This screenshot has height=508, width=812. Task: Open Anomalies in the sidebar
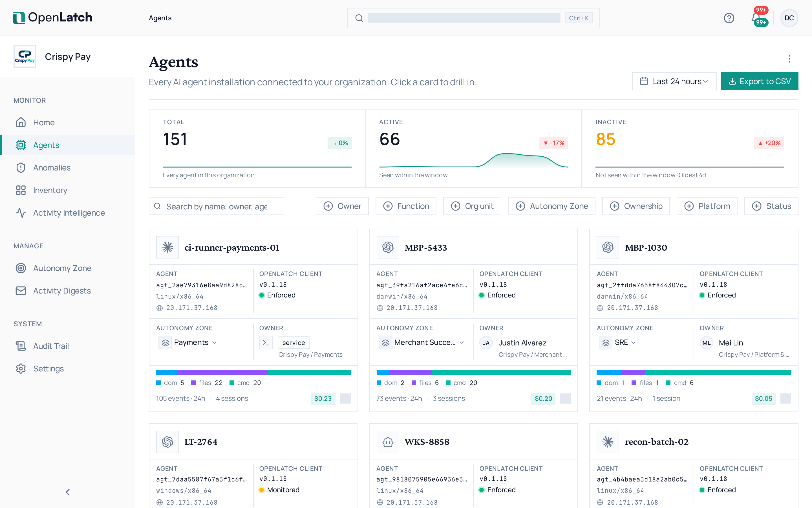point(67,167)
